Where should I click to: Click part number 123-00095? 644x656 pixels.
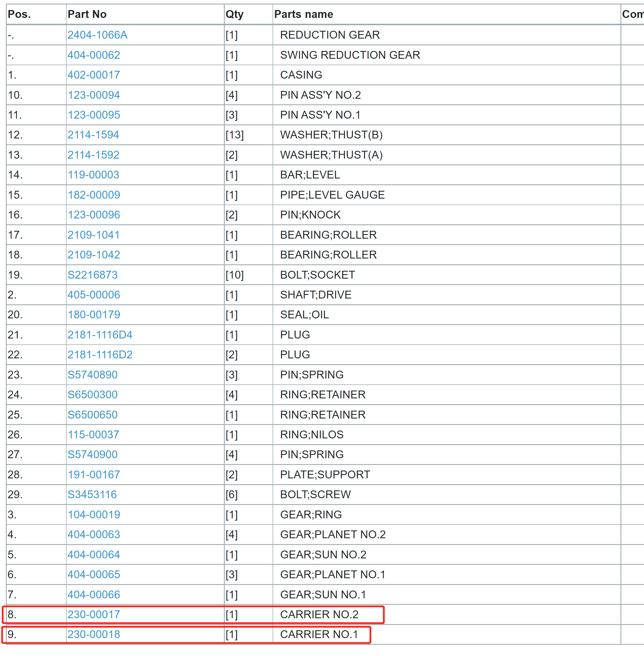pyautogui.click(x=94, y=115)
